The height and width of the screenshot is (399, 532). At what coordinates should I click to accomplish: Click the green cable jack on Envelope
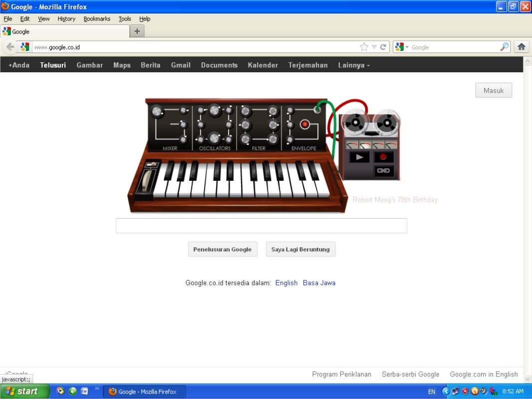point(317,109)
